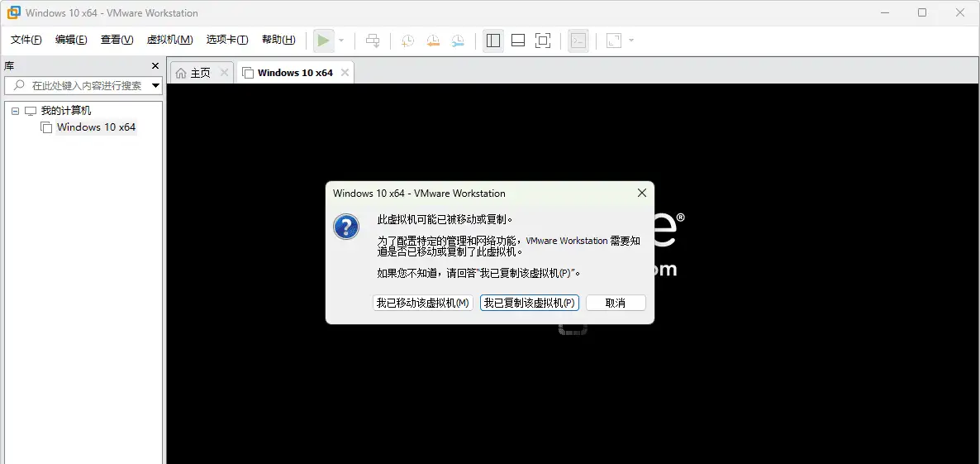Open the library search dropdown arrow

[155, 86]
